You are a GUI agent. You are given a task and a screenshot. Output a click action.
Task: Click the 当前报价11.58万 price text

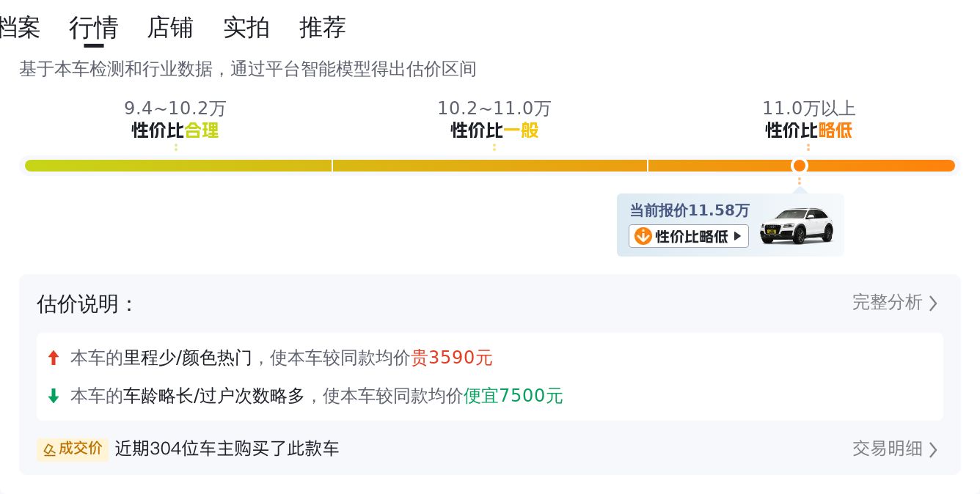tap(690, 211)
